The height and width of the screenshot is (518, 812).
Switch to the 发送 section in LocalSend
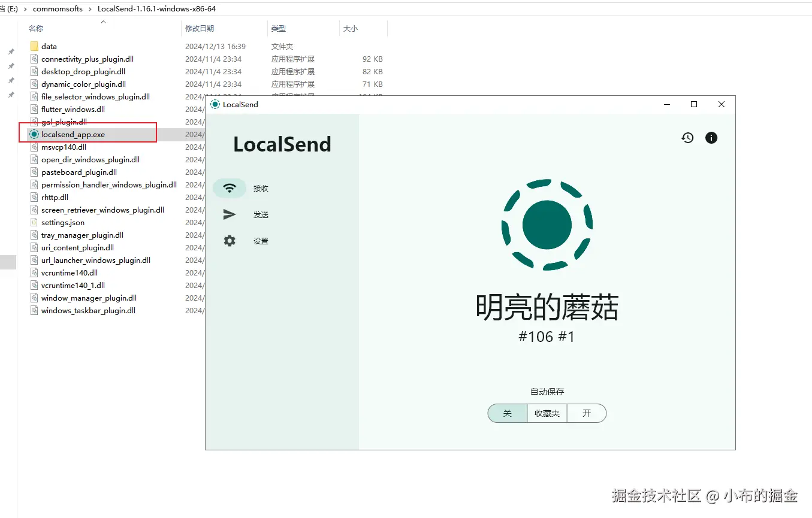tap(261, 214)
